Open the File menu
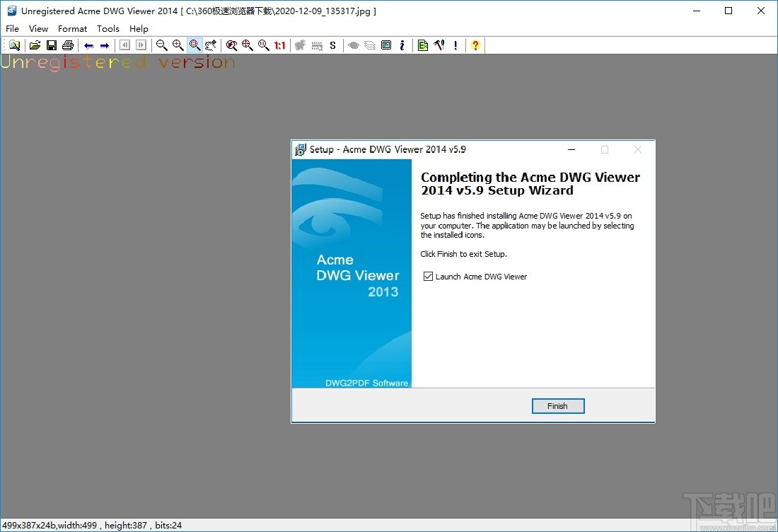 (x=12, y=28)
